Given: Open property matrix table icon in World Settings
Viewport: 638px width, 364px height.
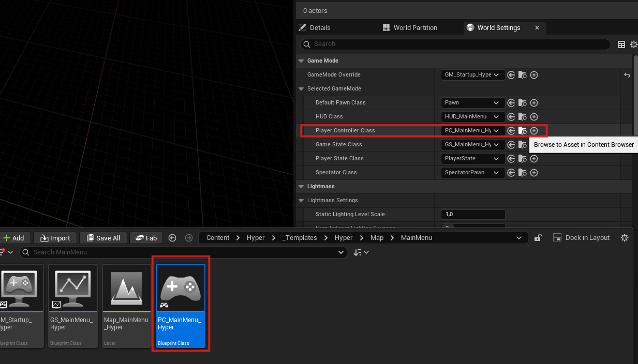Looking at the screenshot, I should click(x=621, y=44).
